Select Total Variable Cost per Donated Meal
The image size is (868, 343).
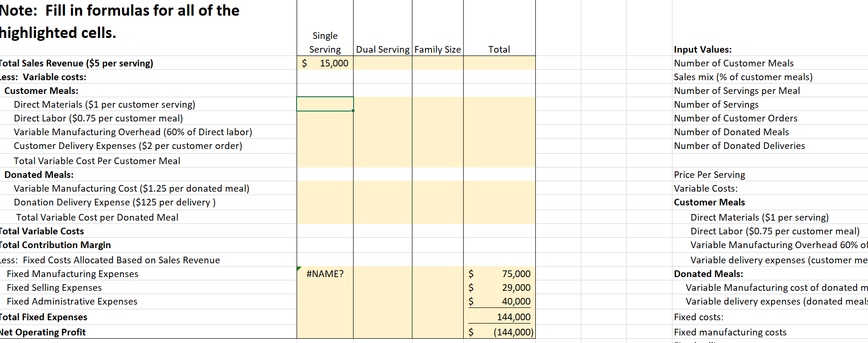(x=97, y=217)
